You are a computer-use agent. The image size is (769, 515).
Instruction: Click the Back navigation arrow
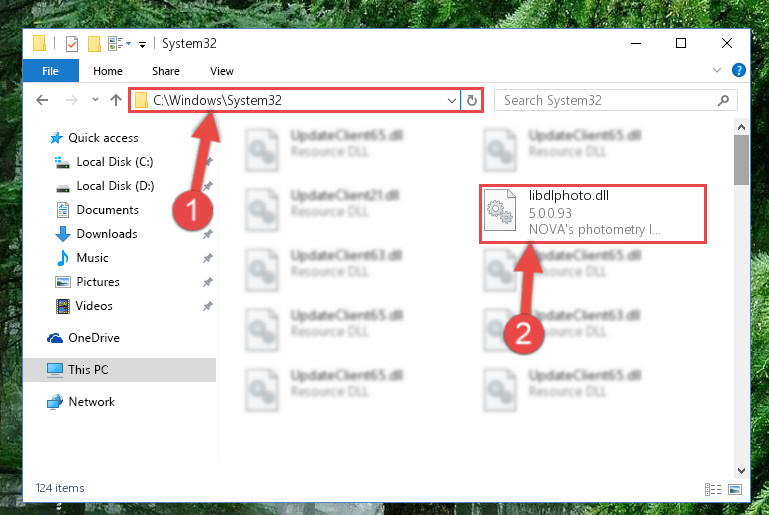[42, 101]
